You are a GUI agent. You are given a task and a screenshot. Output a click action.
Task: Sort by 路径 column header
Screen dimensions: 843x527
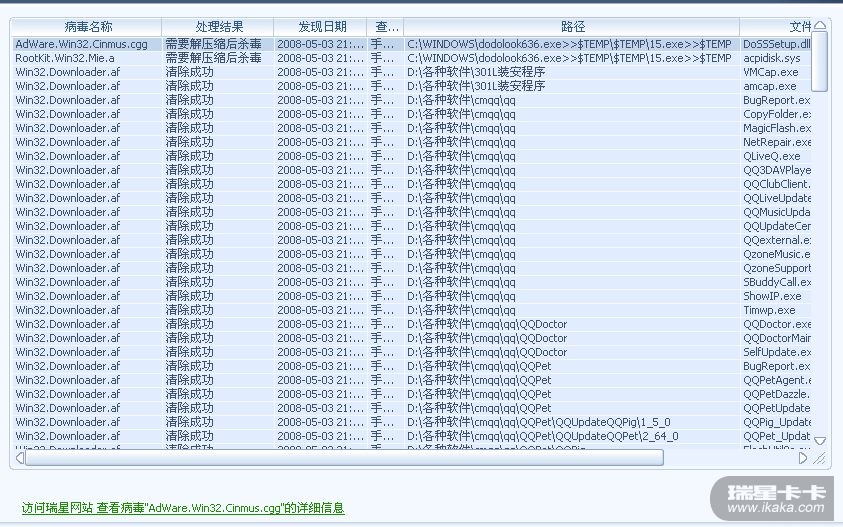point(572,26)
